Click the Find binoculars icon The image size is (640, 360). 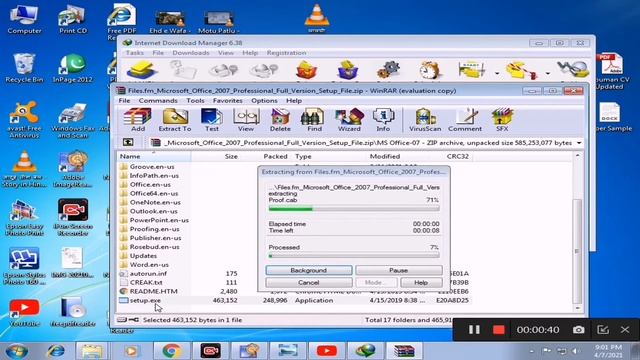(314, 120)
